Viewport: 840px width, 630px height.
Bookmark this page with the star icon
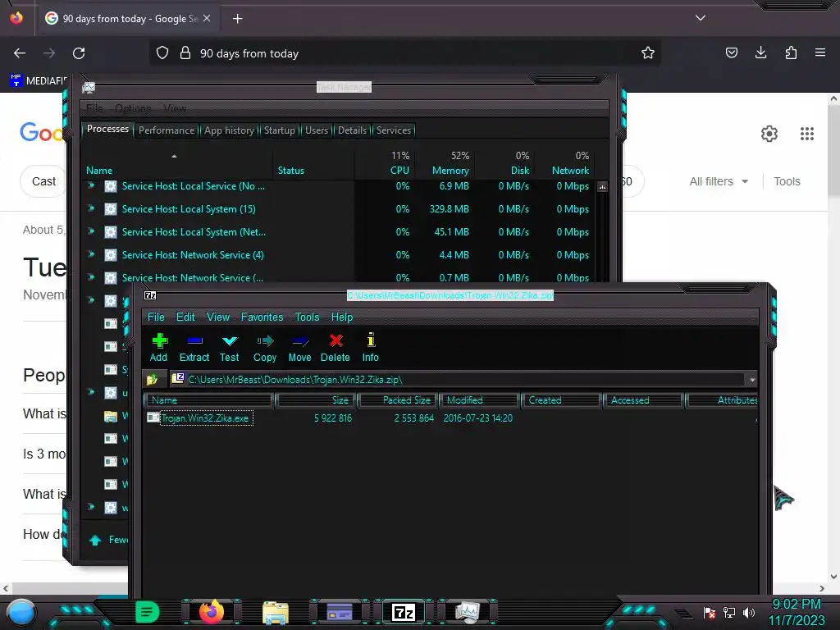coord(648,52)
